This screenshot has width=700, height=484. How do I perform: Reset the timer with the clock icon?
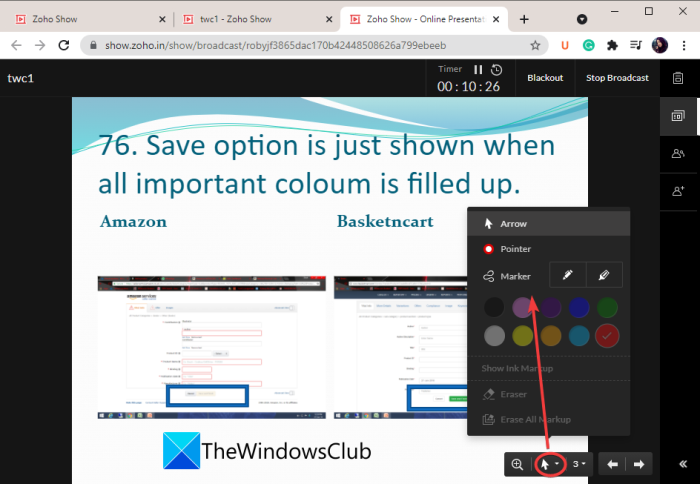click(496, 70)
